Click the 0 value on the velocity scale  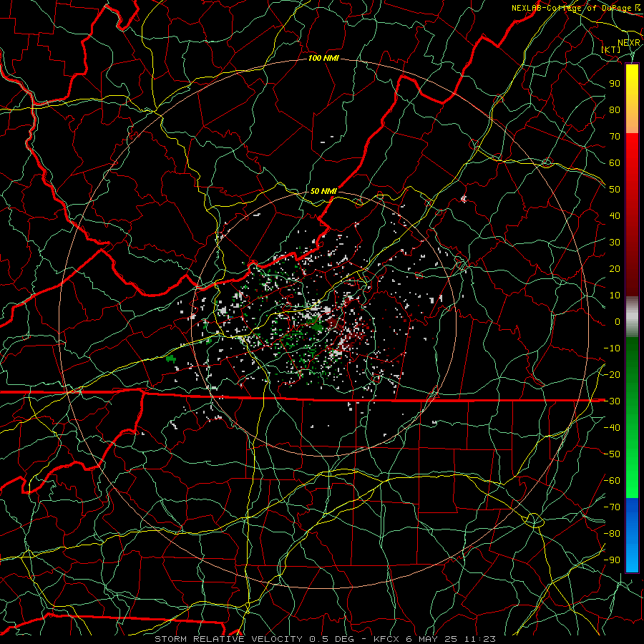[618, 322]
